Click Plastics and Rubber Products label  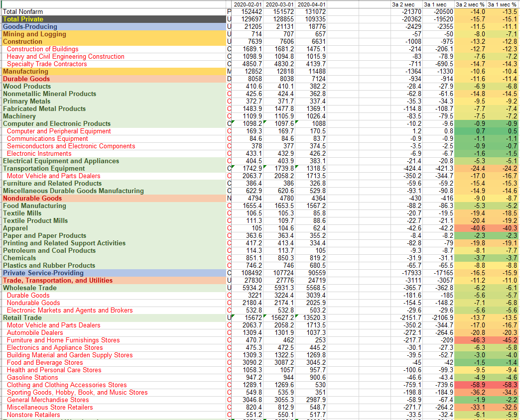point(49,265)
